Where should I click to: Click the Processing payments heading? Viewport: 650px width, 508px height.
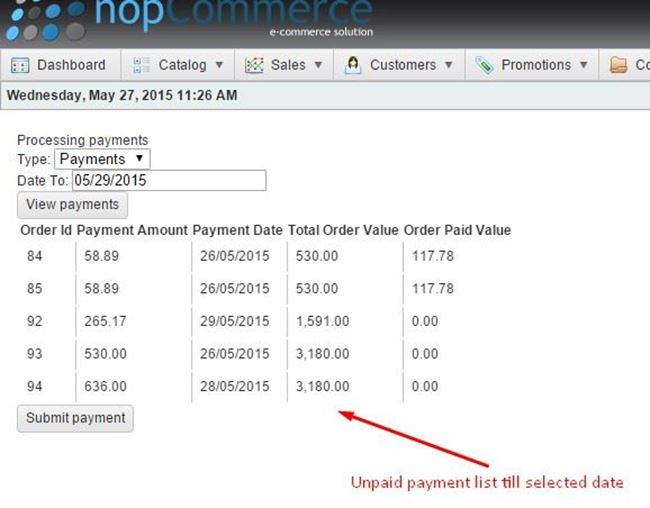[82, 140]
